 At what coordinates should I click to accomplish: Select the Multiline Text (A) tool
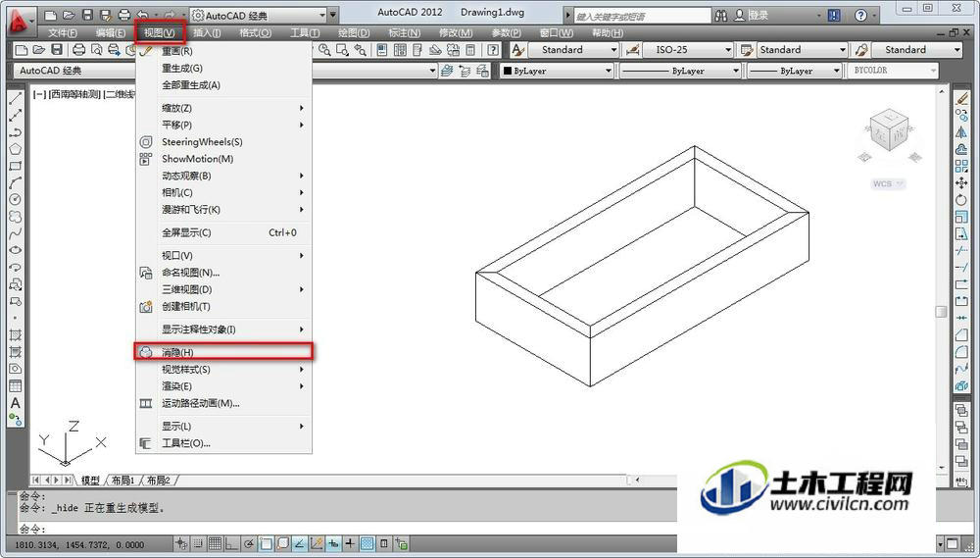(15, 403)
